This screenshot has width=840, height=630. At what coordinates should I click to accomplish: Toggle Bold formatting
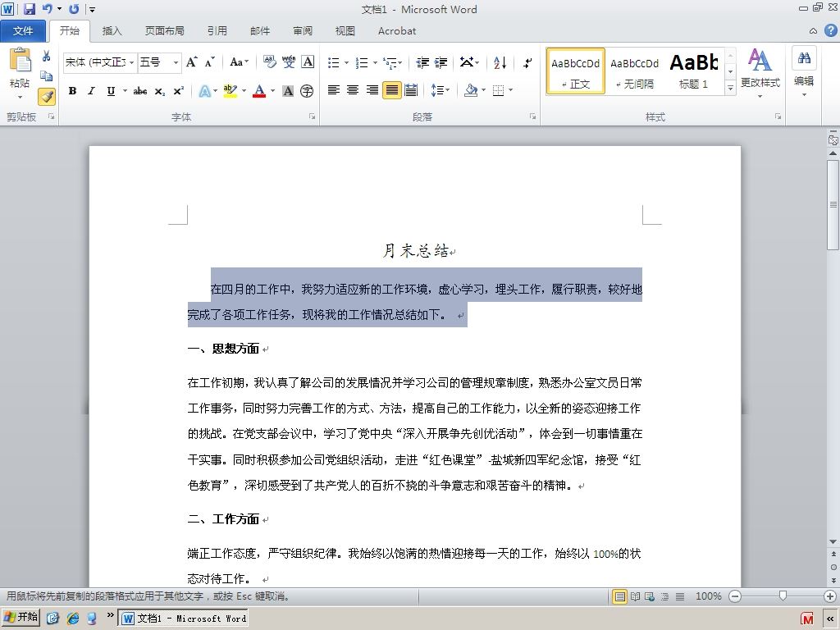[x=72, y=91]
